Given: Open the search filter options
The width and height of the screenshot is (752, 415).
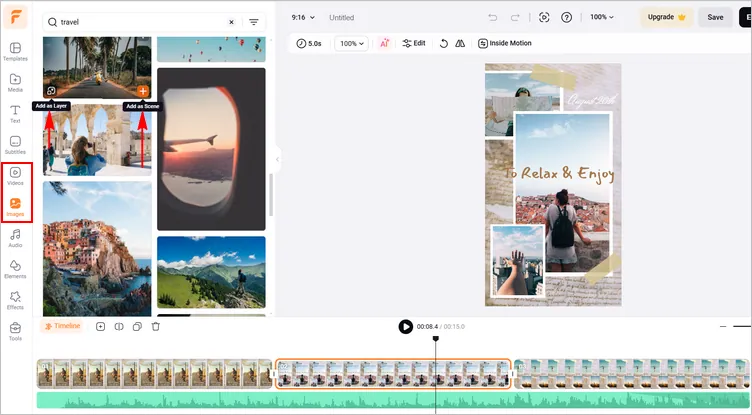Looking at the screenshot, I should [x=254, y=22].
